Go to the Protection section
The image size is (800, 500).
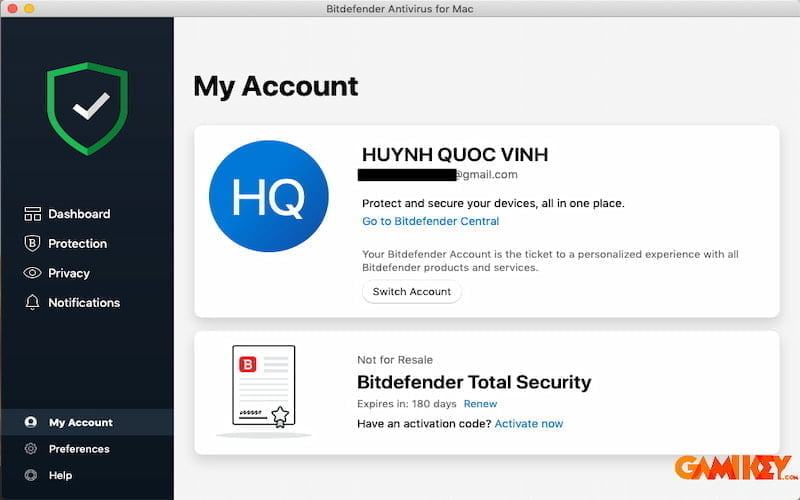click(x=78, y=243)
